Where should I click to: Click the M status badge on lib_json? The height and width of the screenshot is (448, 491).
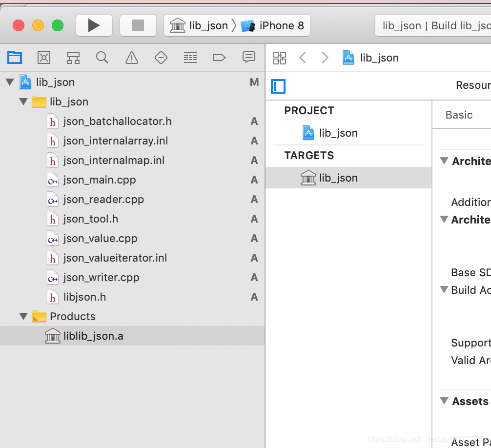[254, 82]
